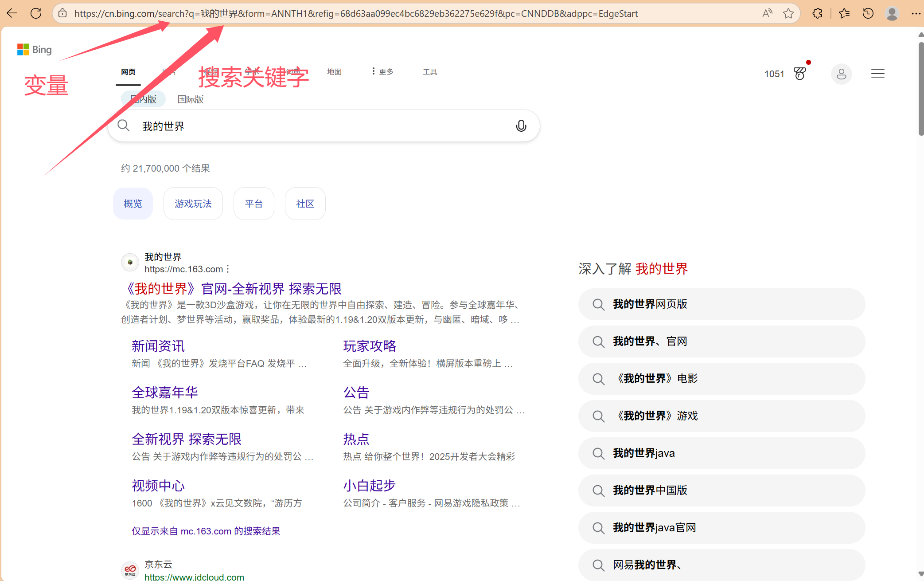Click 仅显示来自 mc.163.com 的搜索结果
Viewport: 924px width, 581px height.
click(x=206, y=531)
